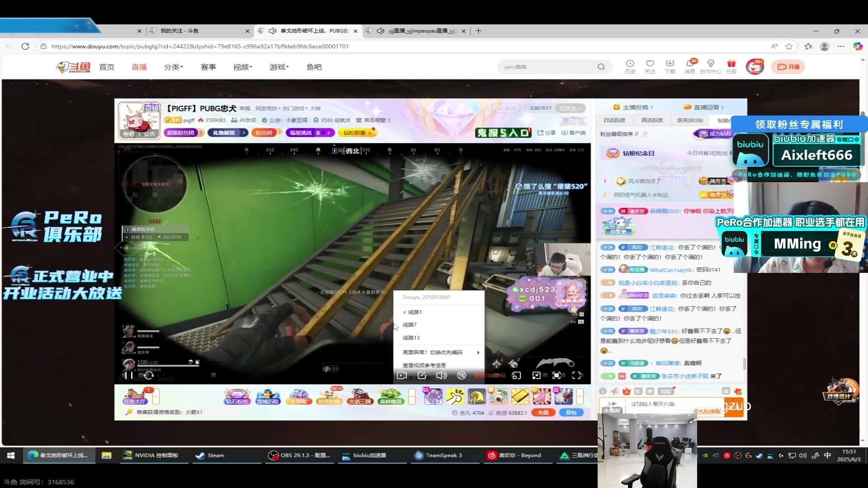Click the 已关注 follow dropdown button
Viewport: 868px width, 488px height.
(571, 108)
